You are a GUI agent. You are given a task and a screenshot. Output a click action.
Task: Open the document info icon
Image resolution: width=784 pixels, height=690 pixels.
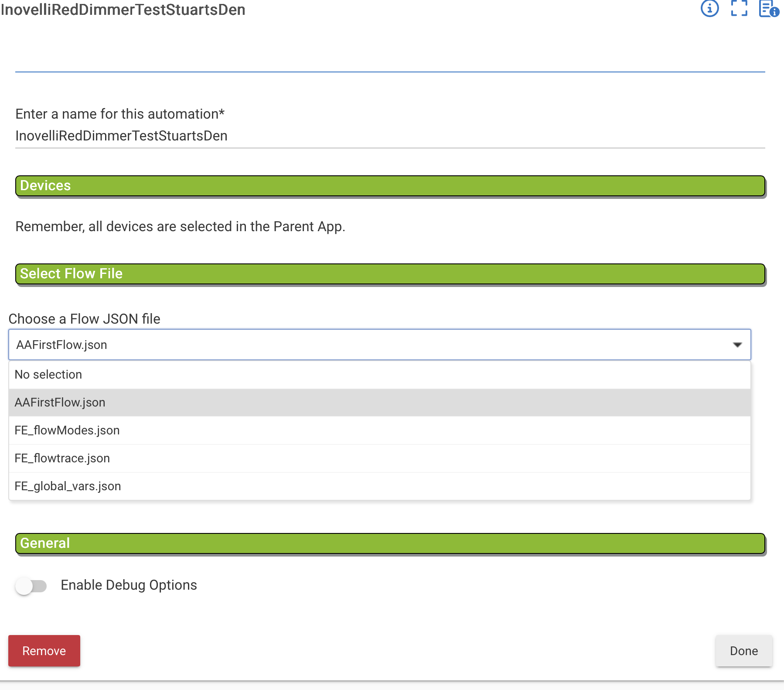point(768,9)
